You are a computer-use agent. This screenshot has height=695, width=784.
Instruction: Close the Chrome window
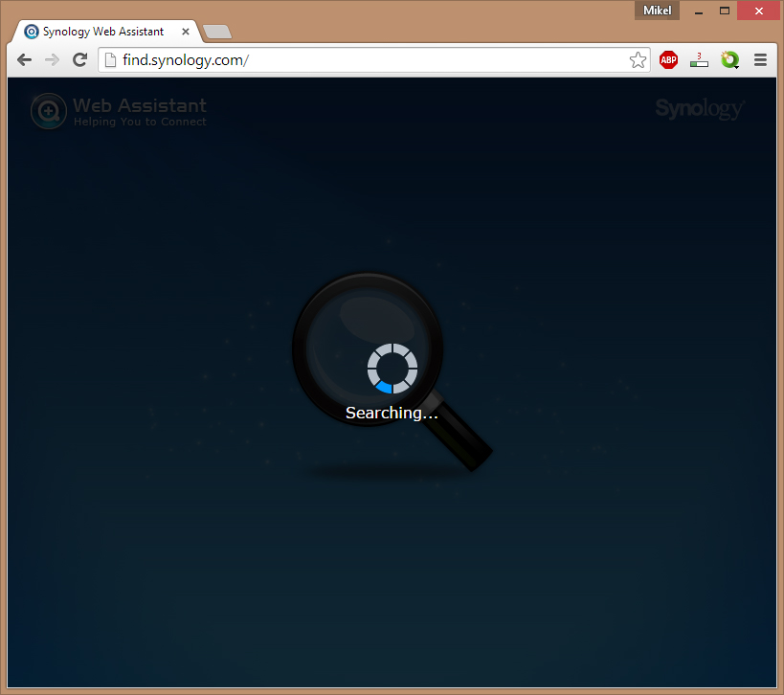point(759,11)
